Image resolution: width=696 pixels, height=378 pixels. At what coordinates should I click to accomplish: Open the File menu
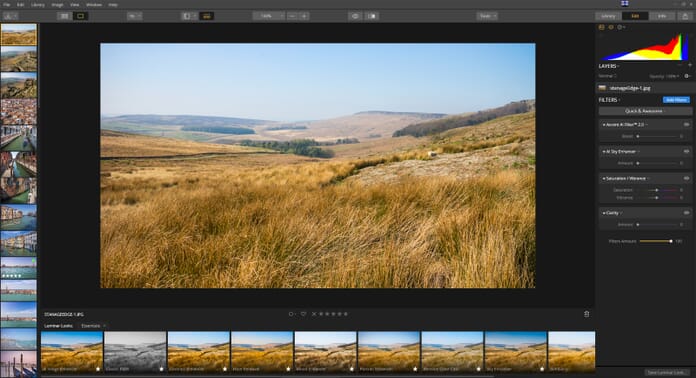pos(7,4)
